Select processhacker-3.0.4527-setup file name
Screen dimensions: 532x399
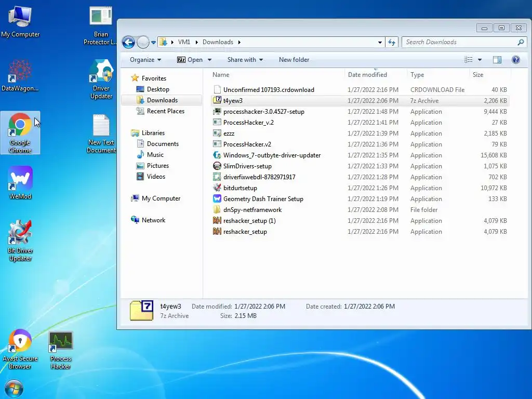[263, 111]
